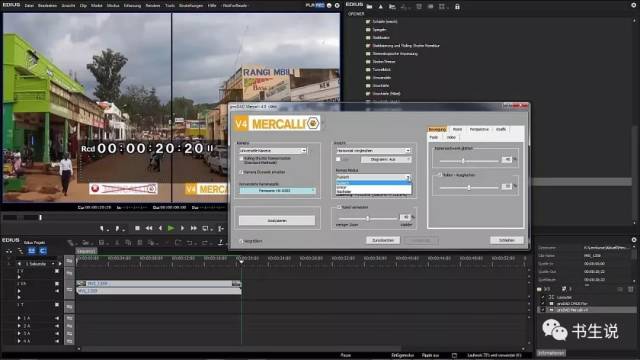
Task: Click the Mercalli V4 hexagon logo icon
Action: tap(313, 123)
